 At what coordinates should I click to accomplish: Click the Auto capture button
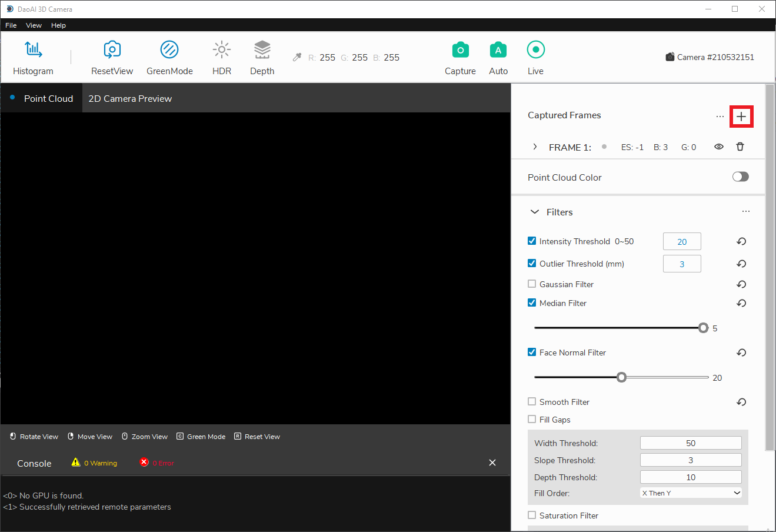[x=498, y=51]
